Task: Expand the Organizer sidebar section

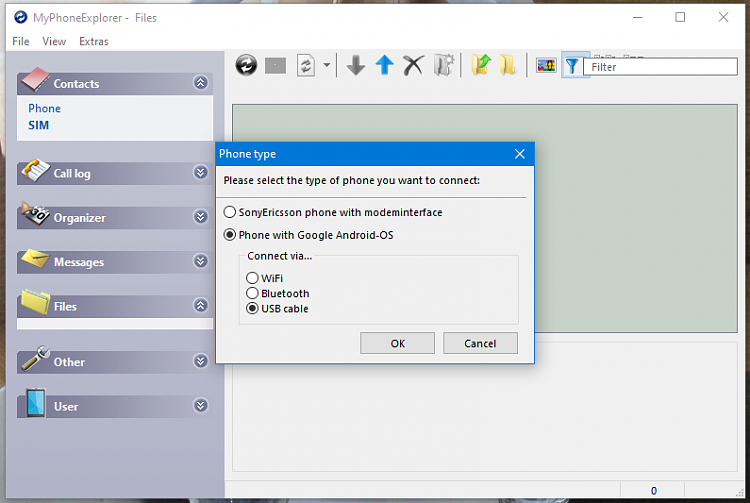Action: (x=200, y=217)
